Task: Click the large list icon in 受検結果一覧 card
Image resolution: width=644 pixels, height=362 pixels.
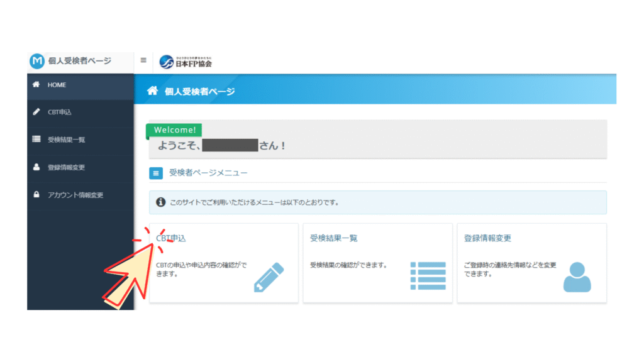Action: coord(428,276)
